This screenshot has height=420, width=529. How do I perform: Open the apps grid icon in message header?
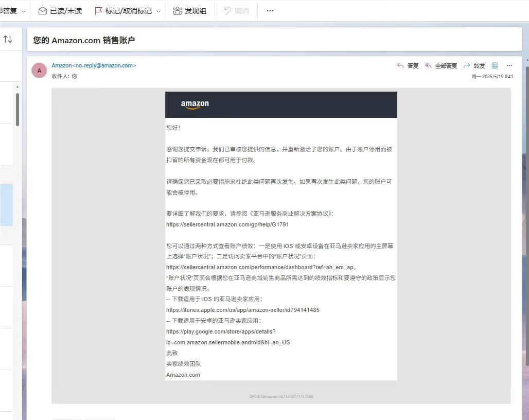click(495, 65)
